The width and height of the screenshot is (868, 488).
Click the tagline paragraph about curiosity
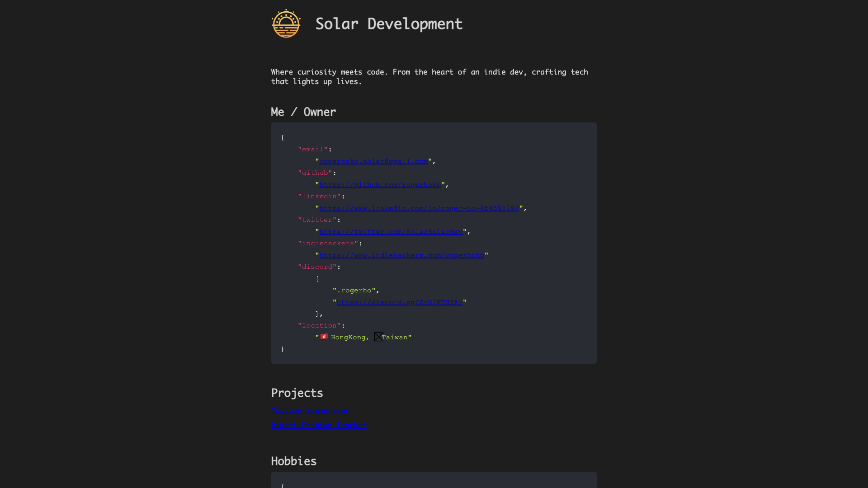pos(429,77)
